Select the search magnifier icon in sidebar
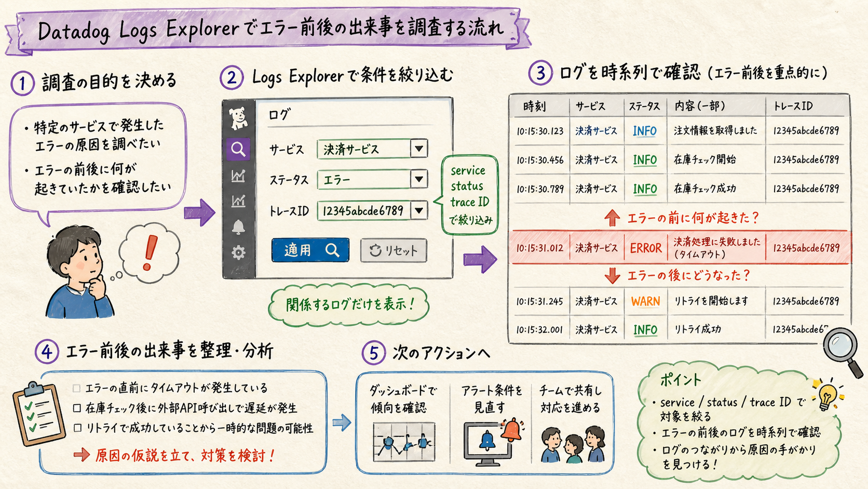This screenshot has height=489, width=868. [238, 150]
